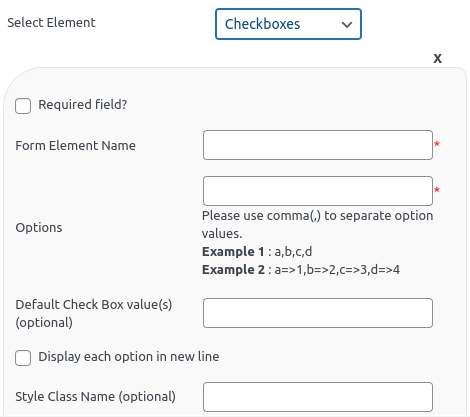Close the element panel with X
Viewport: 470px width, 417px height.
(x=437, y=59)
